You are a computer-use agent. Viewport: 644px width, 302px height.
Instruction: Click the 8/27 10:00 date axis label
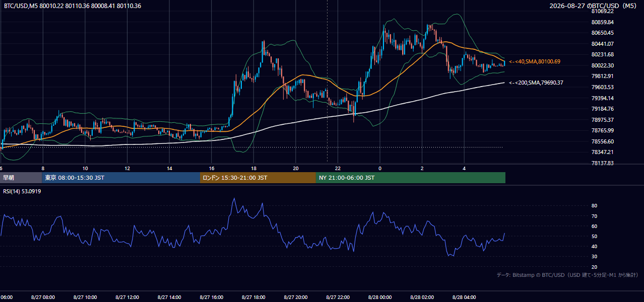click(x=85, y=297)
